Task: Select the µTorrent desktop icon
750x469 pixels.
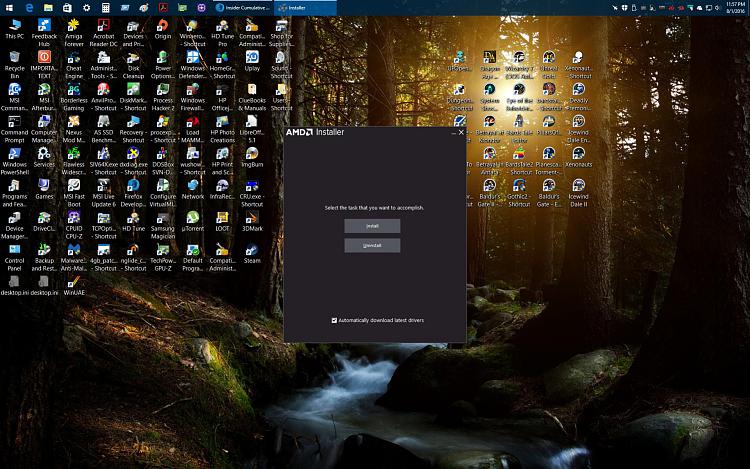Action: click(x=193, y=221)
